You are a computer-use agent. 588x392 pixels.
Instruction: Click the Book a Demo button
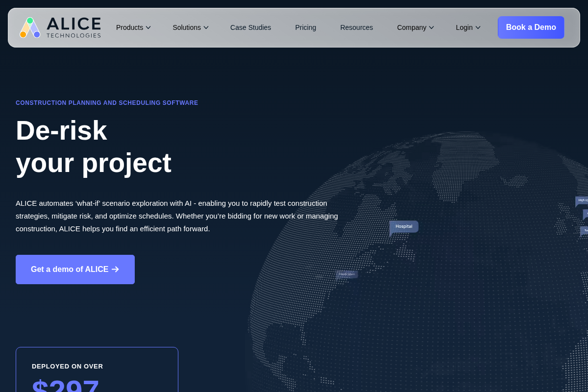(x=531, y=27)
